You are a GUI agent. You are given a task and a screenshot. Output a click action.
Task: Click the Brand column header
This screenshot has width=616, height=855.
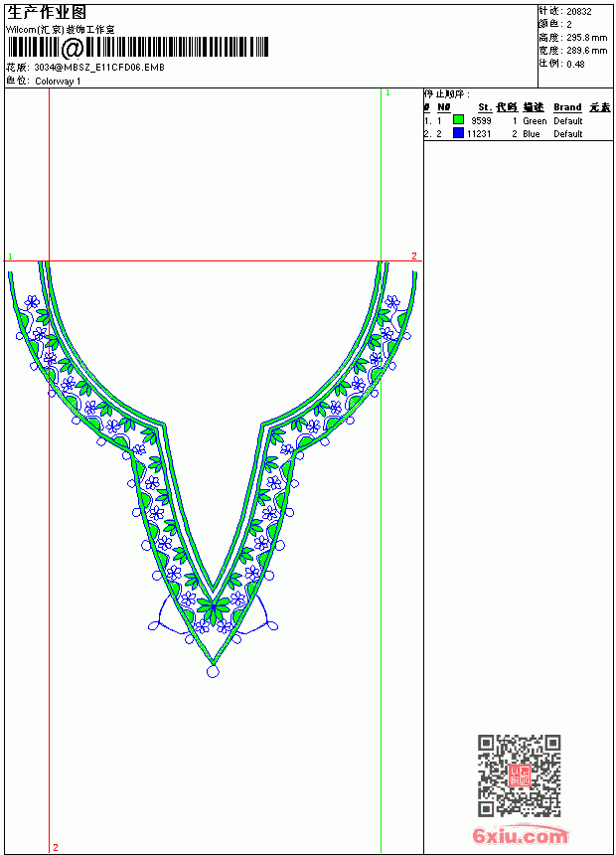567,107
